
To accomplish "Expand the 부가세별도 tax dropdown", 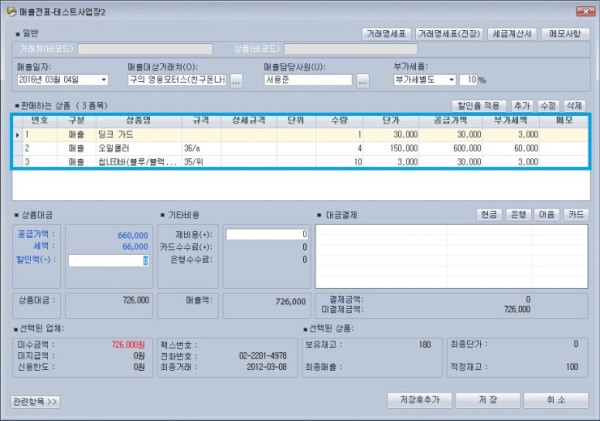I will 452,80.
